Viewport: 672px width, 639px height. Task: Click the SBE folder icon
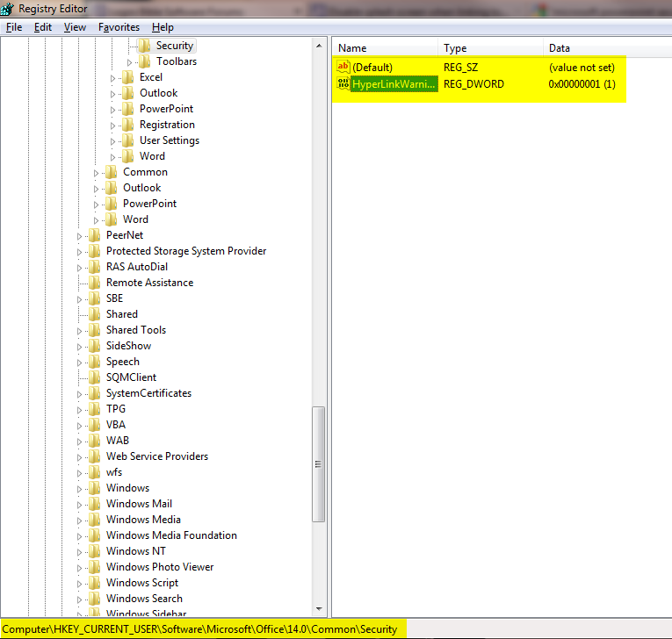94,298
